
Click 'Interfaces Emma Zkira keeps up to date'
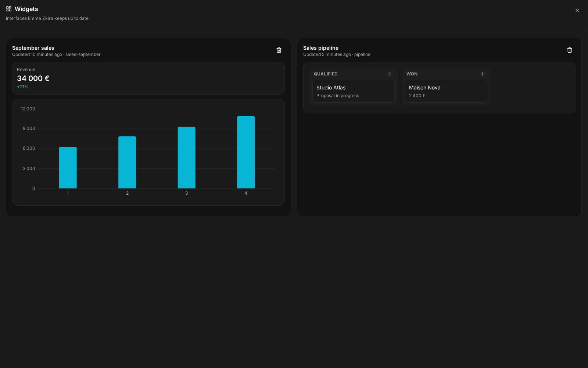[x=47, y=18]
